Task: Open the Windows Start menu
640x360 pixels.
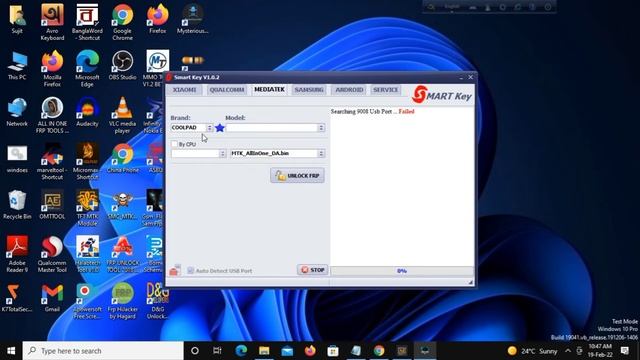Action: point(11,351)
